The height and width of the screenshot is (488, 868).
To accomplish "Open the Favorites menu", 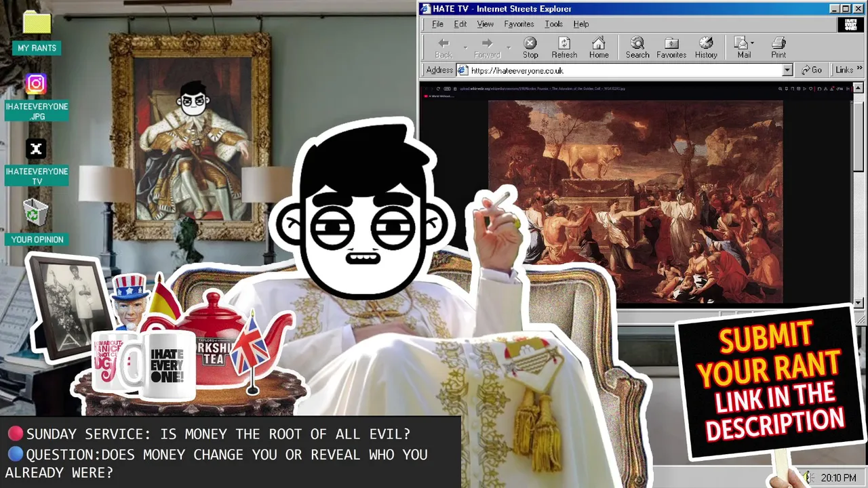I will (519, 24).
